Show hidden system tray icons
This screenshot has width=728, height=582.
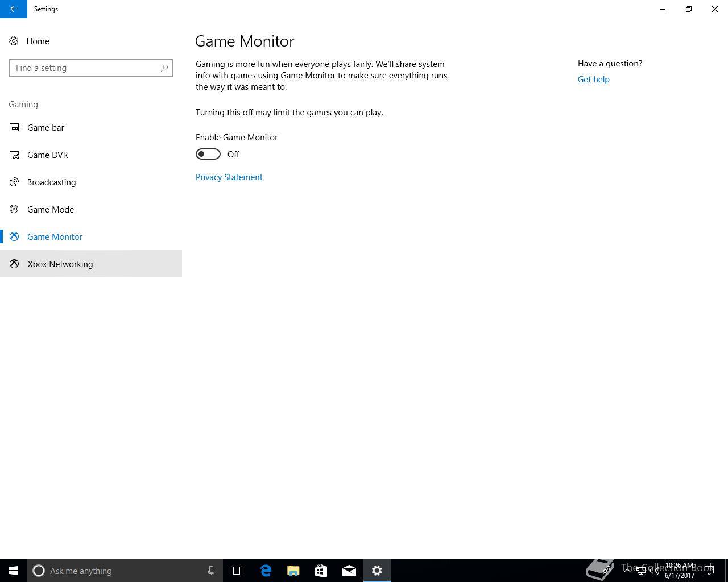[627, 570]
